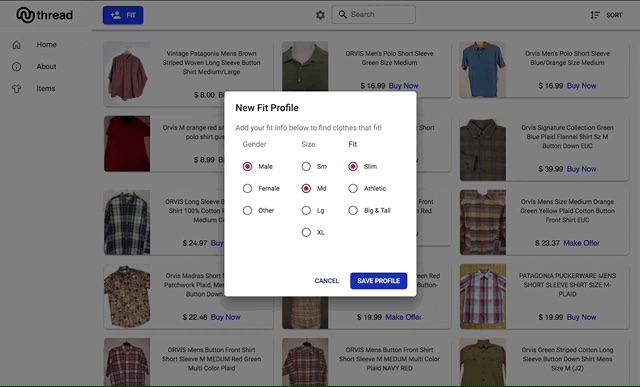Screen dimensions: 640x387
Task: Click Buy Now for ORVIS Polo Green
Action: coord(403,86)
